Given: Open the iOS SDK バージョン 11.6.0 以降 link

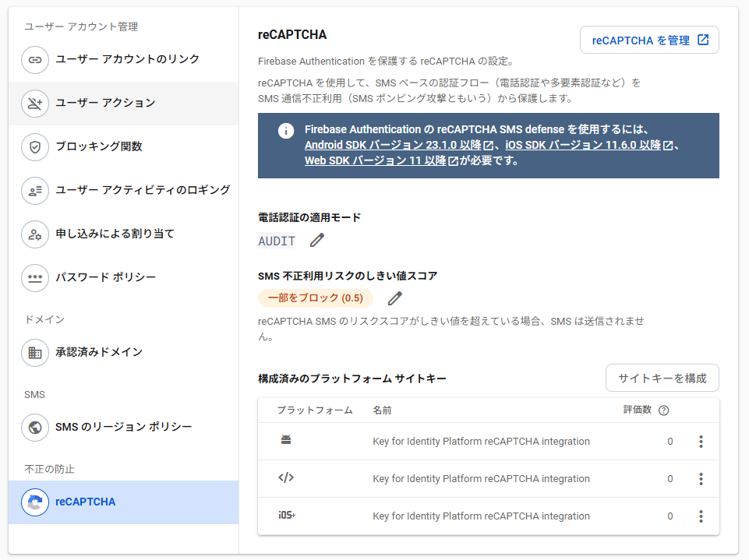Looking at the screenshot, I should coord(589,145).
